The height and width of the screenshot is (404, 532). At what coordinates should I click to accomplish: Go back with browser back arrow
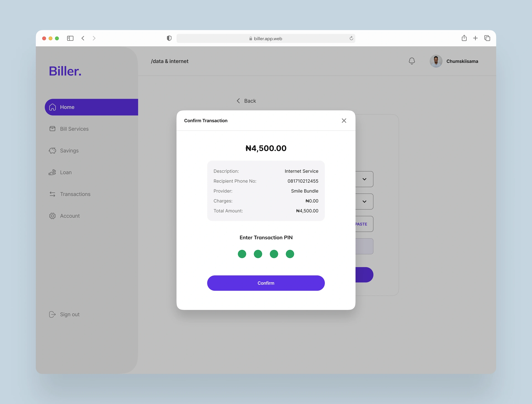click(83, 38)
